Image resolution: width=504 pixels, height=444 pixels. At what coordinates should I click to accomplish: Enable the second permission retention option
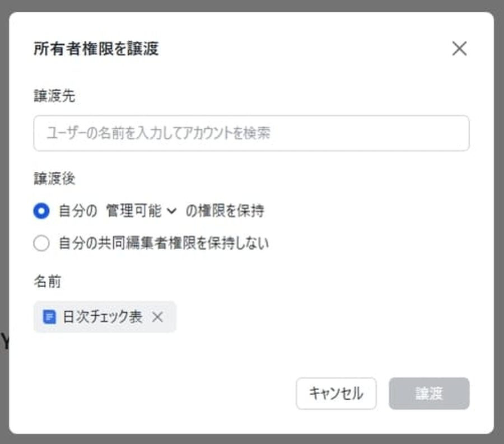[x=41, y=244]
